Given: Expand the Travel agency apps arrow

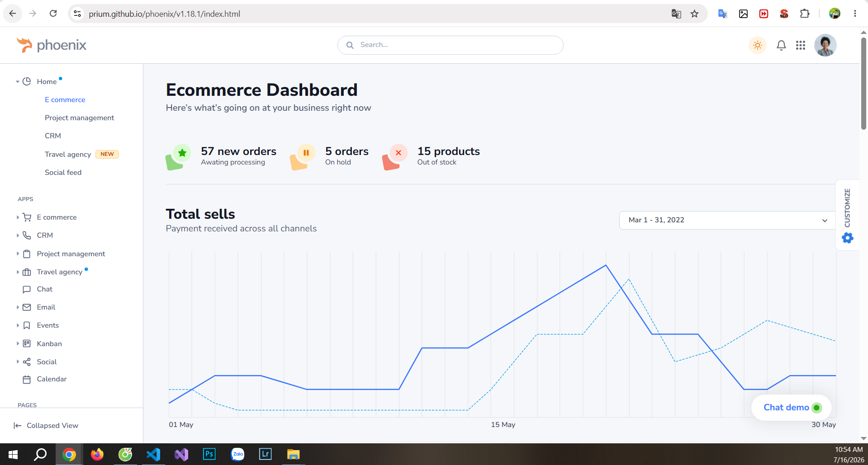Looking at the screenshot, I should [x=18, y=272].
